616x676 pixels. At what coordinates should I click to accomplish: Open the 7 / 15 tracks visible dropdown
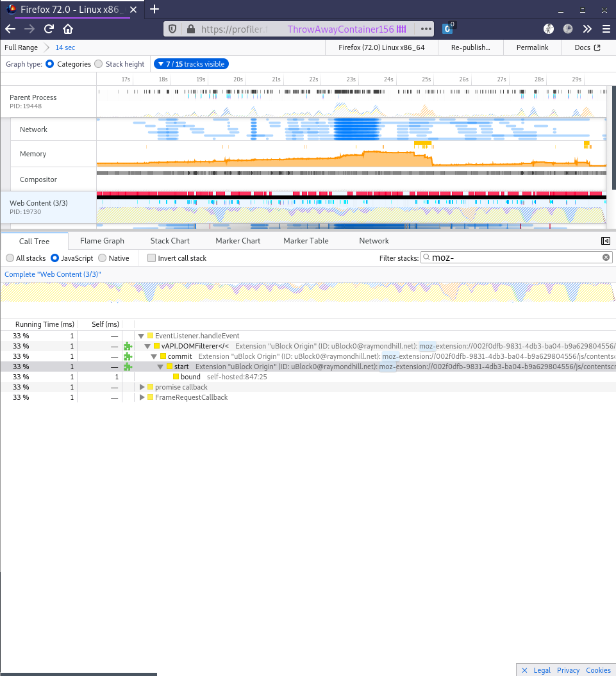coord(191,64)
